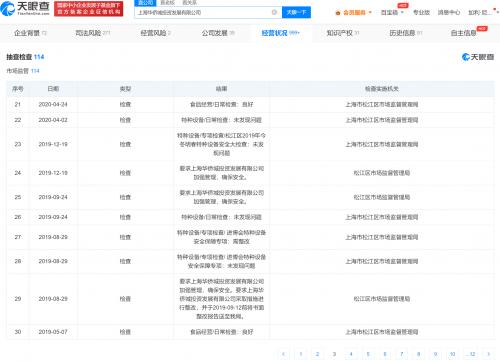The image size is (500, 362).
Task: Select the 查关系 search tab
Action: [189, 3]
